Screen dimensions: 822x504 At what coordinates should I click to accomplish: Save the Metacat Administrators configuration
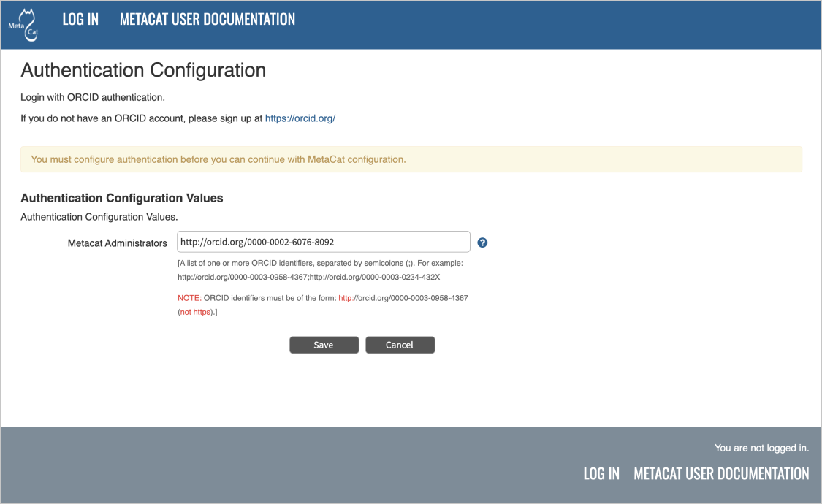coord(324,344)
